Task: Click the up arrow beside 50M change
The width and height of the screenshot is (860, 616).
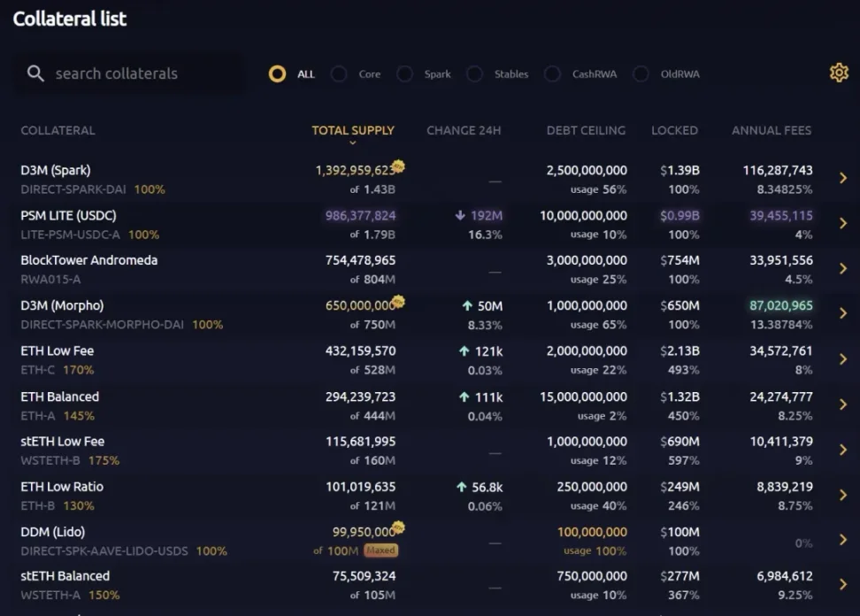Action: click(467, 306)
